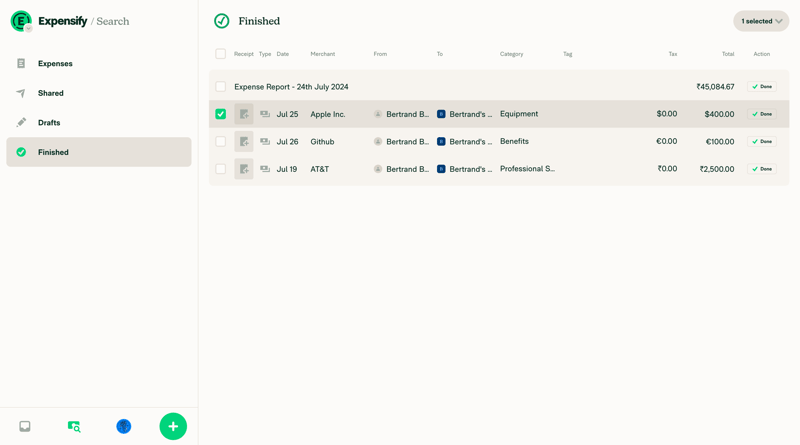Sort by Category column header
800x445 pixels.
[x=512, y=54]
